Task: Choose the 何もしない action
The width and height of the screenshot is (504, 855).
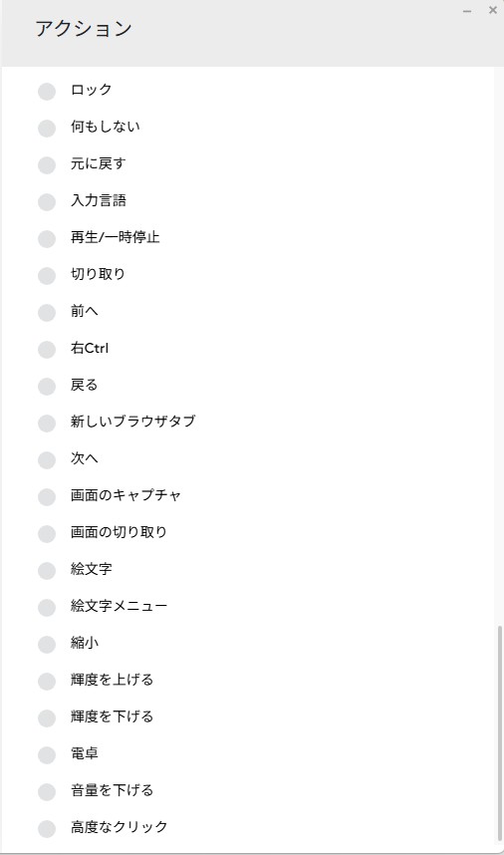Action: pyautogui.click(x=47, y=129)
